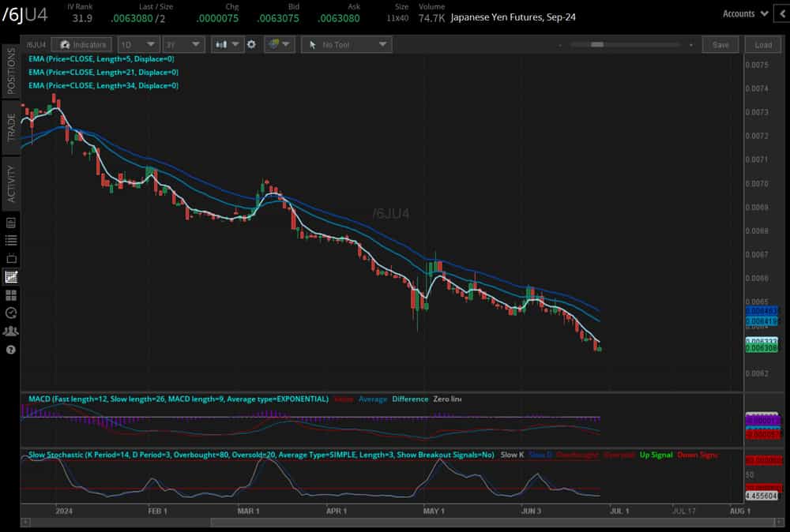
Task: Select the grid widgets icon in left sidebar
Action: pos(9,294)
